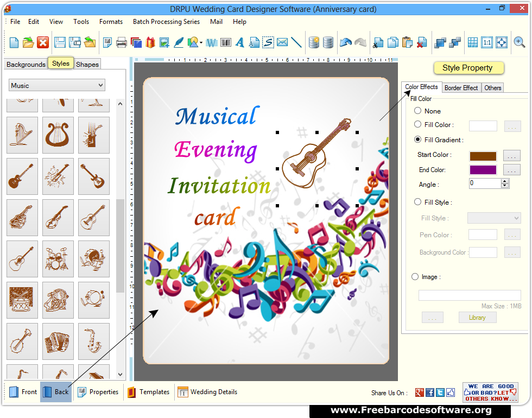Click browse button next to End Color
Viewport: 532px width, 418px height.
pos(511,169)
